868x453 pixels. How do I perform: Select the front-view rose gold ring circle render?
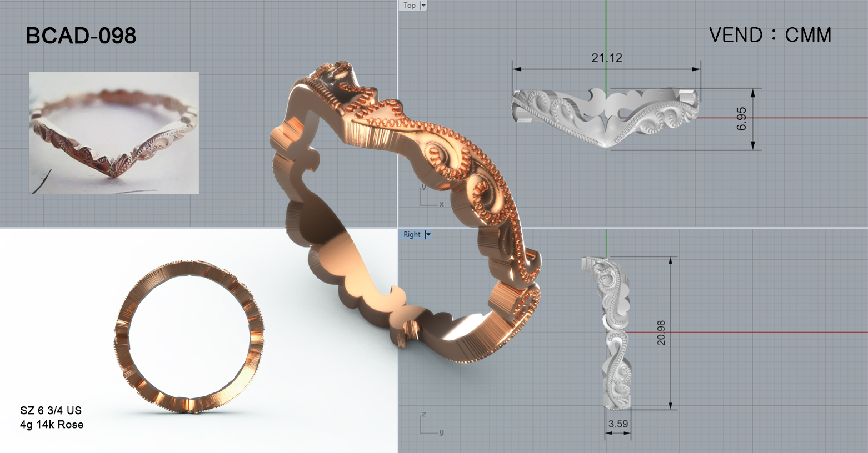tap(189, 336)
